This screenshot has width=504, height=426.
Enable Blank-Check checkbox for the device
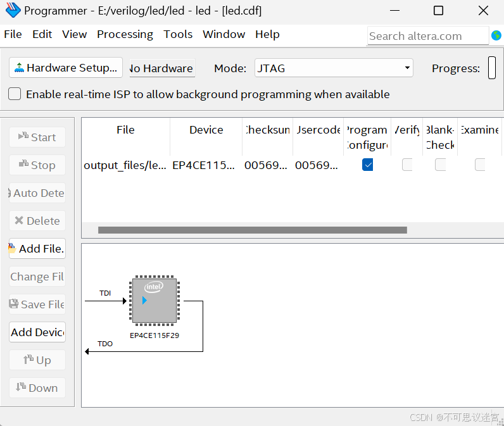click(440, 165)
